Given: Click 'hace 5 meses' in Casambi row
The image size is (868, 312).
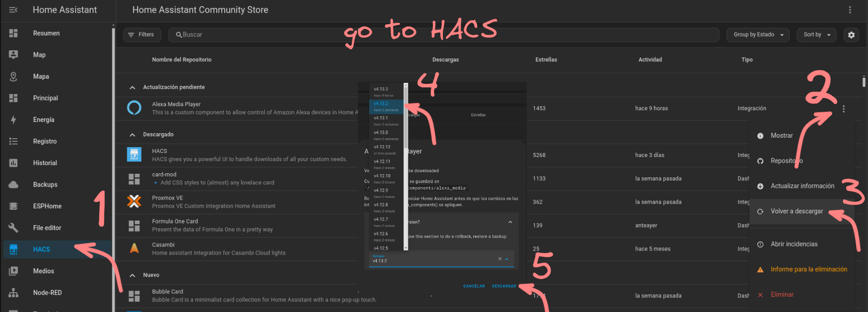Looking at the screenshot, I should [653, 248].
